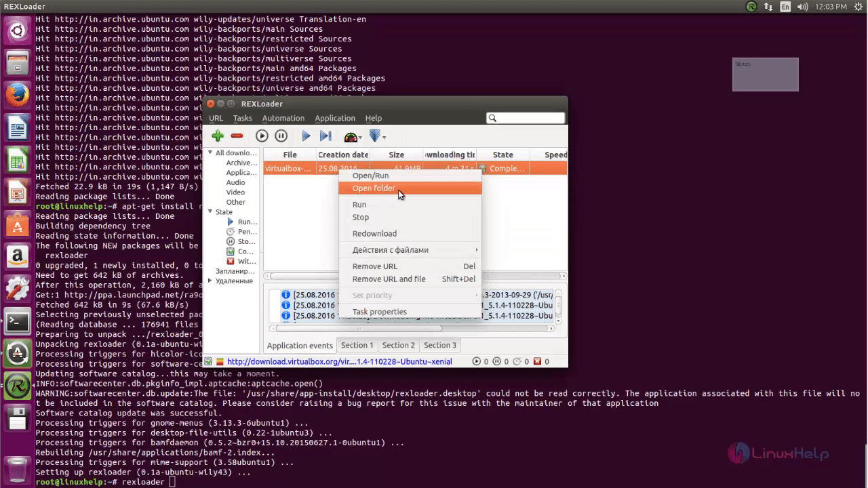The image size is (868, 488).
Task: Choose Remove URL and file entry
Action: (410, 279)
